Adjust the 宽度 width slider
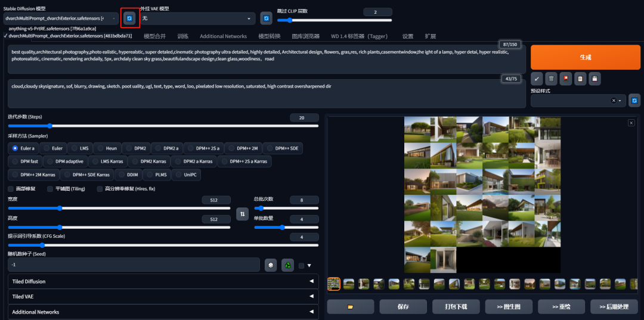This screenshot has height=320, width=644. [x=119, y=209]
